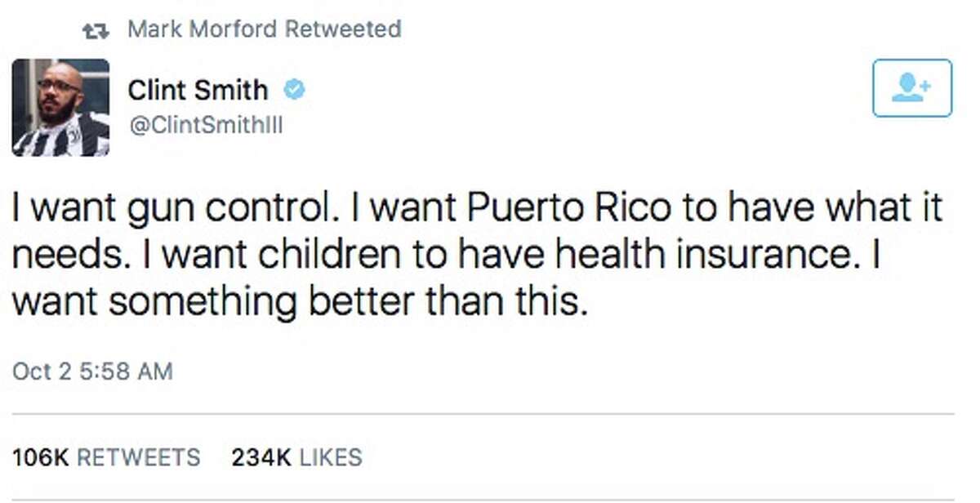Open the RETWEETS label list
980x503 pixels.
click(x=138, y=457)
